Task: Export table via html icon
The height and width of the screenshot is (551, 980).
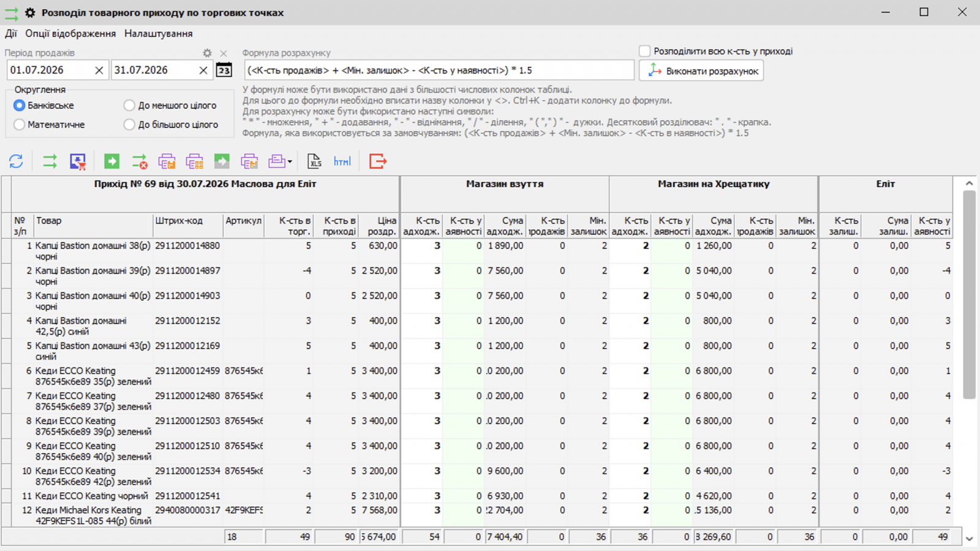Action: click(x=342, y=161)
